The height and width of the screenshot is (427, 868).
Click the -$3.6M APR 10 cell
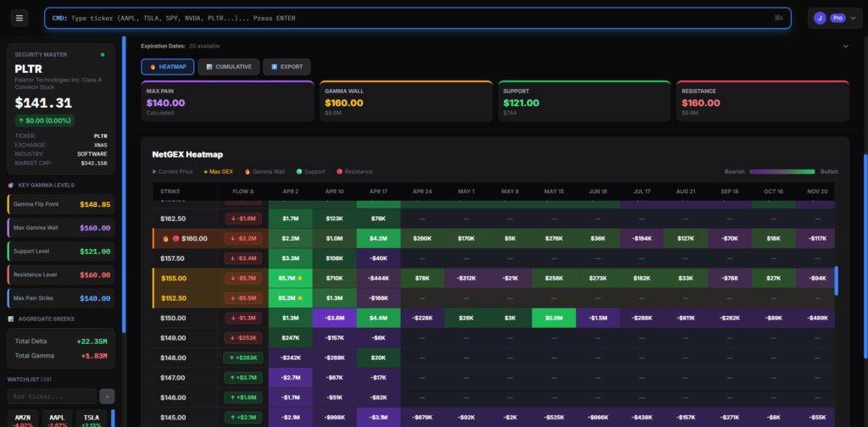334,318
